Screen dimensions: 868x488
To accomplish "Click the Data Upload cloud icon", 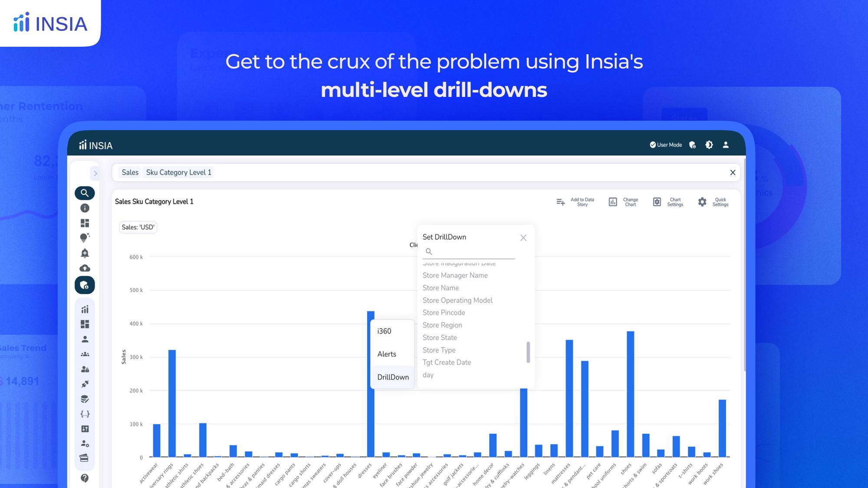I will point(84,268).
